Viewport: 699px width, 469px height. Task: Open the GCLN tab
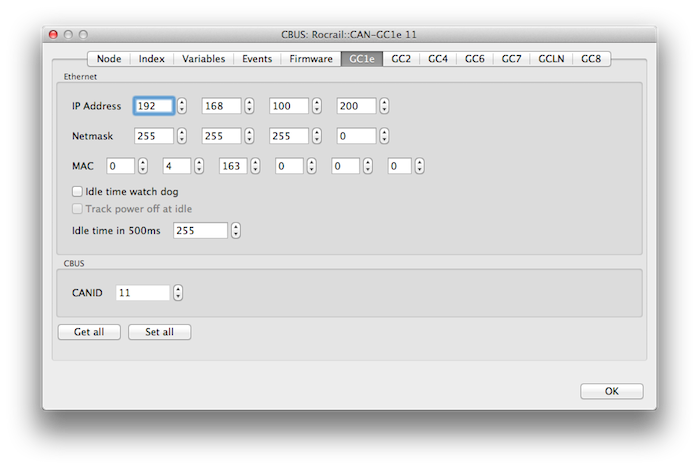coord(551,59)
